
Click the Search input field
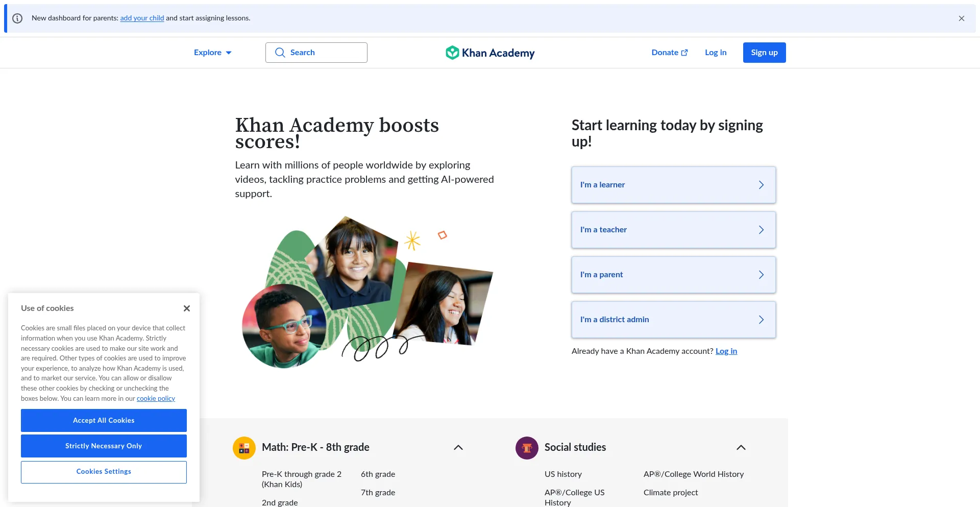pyautogui.click(x=316, y=53)
